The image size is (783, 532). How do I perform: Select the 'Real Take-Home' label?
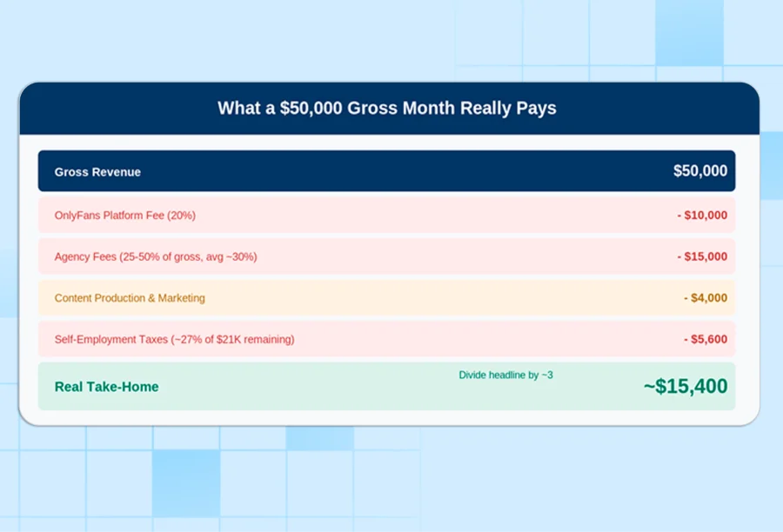pyautogui.click(x=106, y=387)
